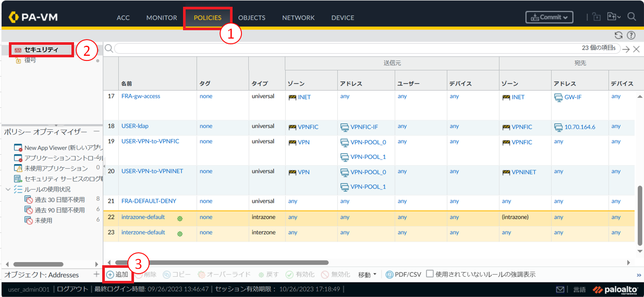
Task: Collapse the ルールの使用状況 tree node
Action: (8, 189)
